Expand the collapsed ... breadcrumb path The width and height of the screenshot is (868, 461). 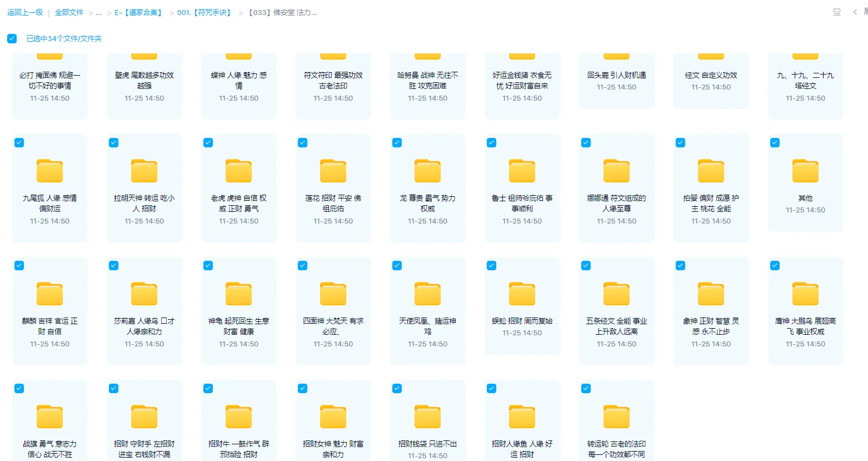click(99, 13)
